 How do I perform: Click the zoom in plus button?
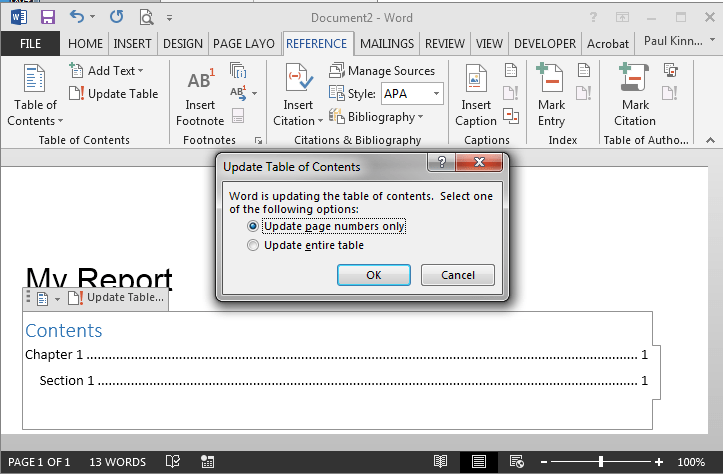pos(659,462)
